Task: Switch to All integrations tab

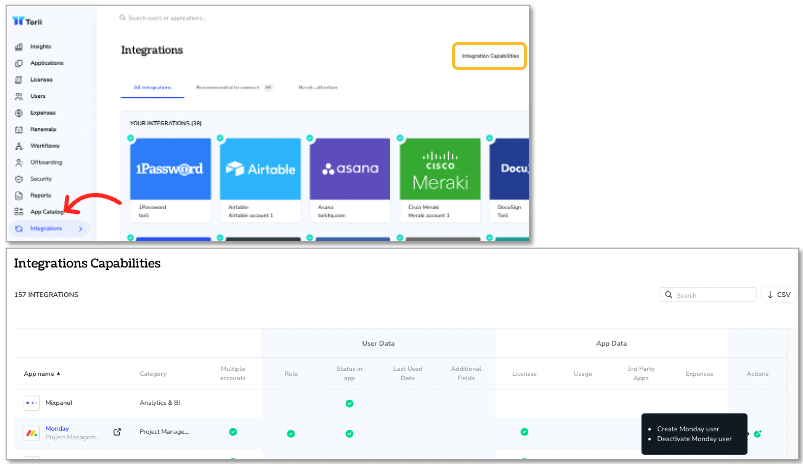Action: [152, 88]
